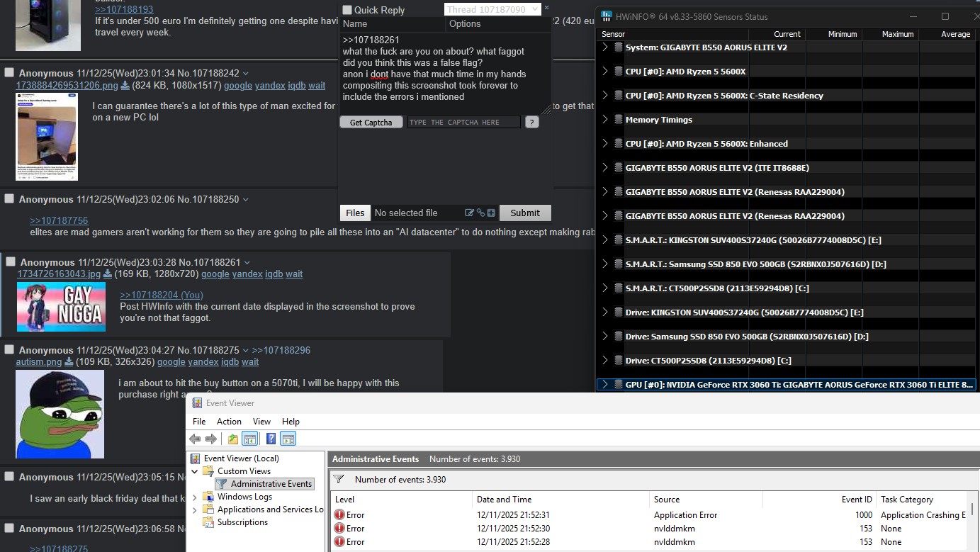Click the plus icon next to Submit
980x552 pixels.
coord(491,213)
